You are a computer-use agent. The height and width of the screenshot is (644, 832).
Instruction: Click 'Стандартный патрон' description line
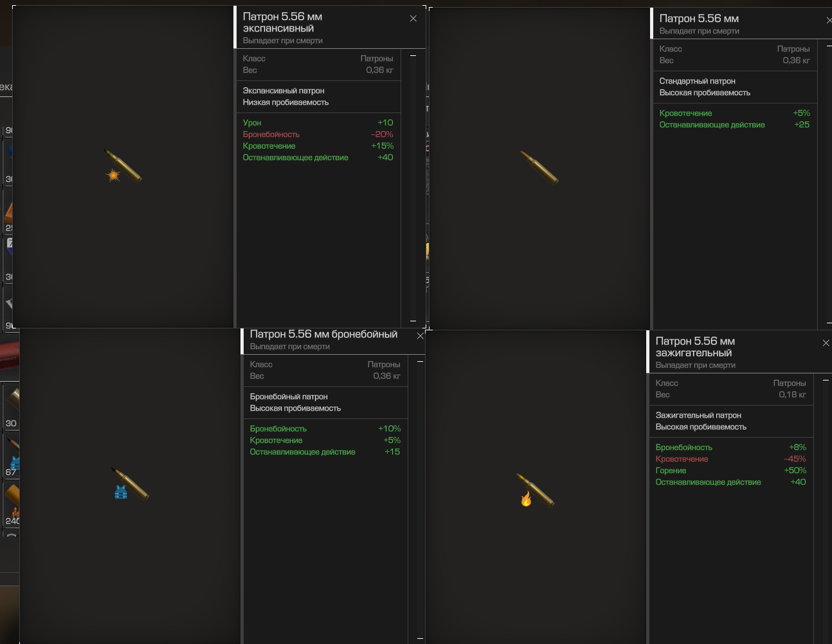(697, 81)
